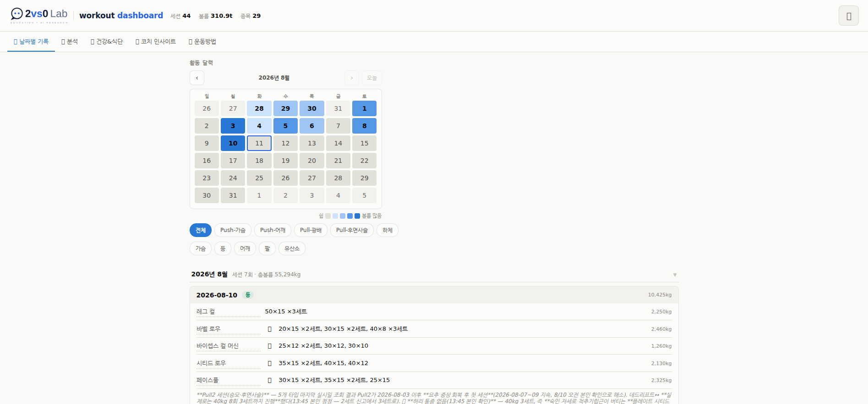The height and width of the screenshot is (404, 868).
Task: Select calendar day 18
Action: 259,161
